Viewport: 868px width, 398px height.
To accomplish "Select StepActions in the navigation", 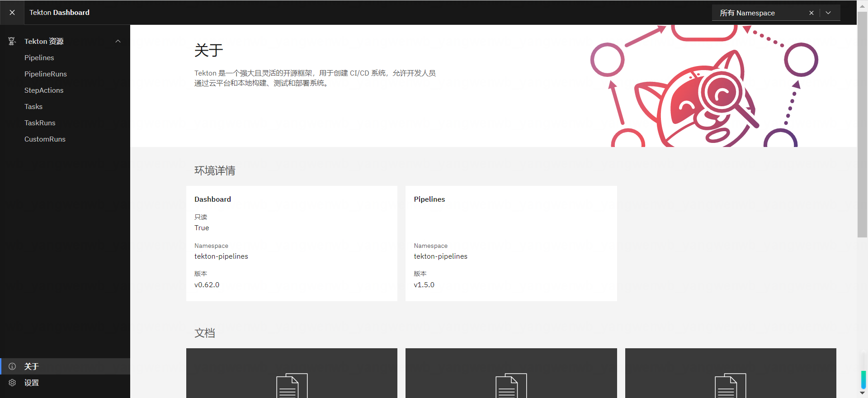I will tap(44, 90).
